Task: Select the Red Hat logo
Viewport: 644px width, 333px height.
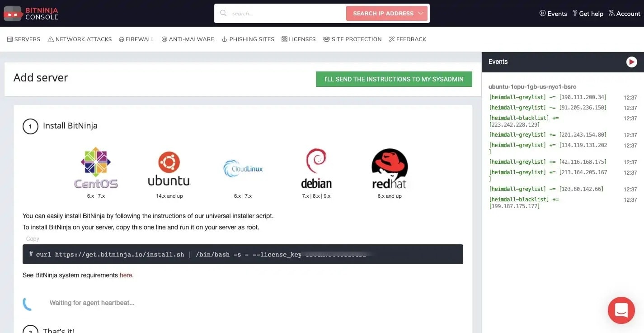Action: point(390,168)
